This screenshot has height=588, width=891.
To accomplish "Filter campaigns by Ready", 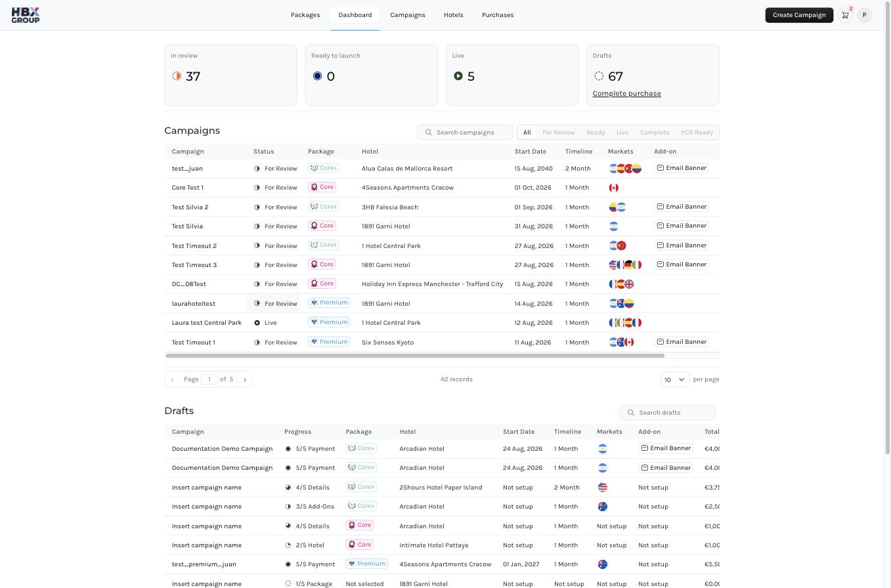I will (596, 133).
